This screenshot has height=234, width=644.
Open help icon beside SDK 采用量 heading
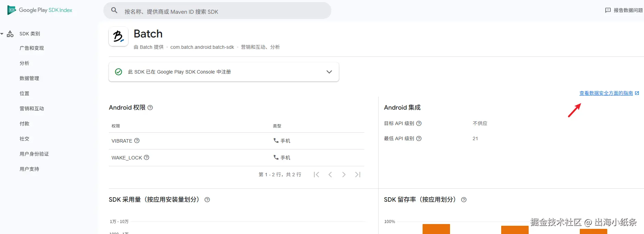click(207, 200)
